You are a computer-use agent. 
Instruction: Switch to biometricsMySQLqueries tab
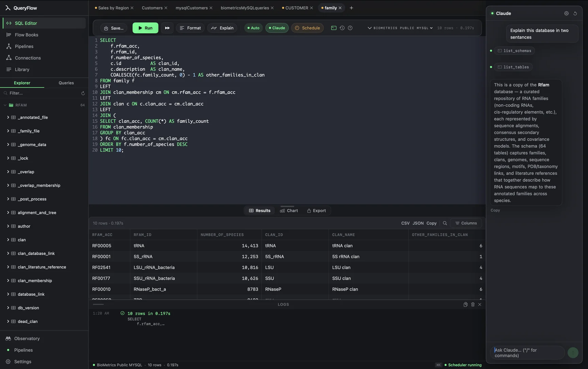tap(245, 8)
